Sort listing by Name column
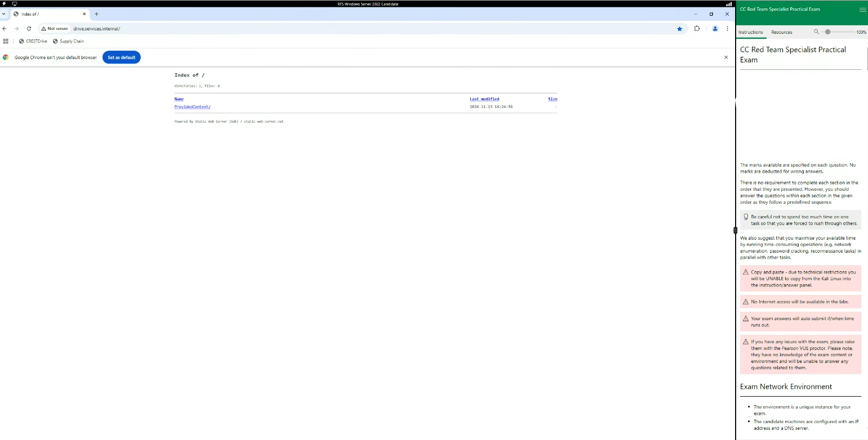 click(x=179, y=99)
